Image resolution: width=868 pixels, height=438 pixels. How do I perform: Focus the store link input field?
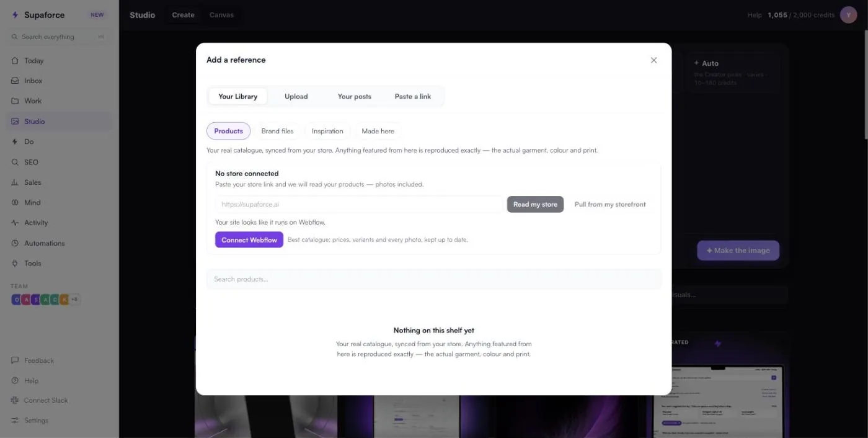[x=359, y=204]
